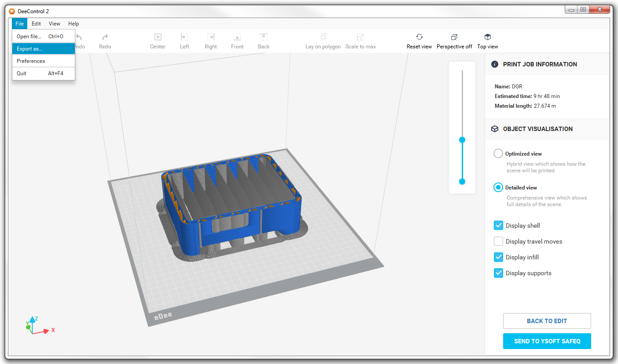Click the Redo arrow icon
The height and width of the screenshot is (364, 618).
[x=105, y=38]
